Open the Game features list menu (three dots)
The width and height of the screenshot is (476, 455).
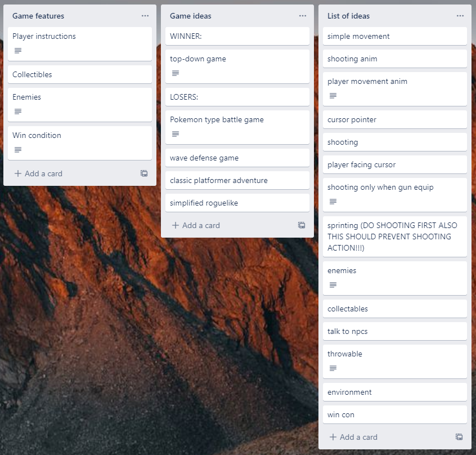pyautogui.click(x=145, y=16)
